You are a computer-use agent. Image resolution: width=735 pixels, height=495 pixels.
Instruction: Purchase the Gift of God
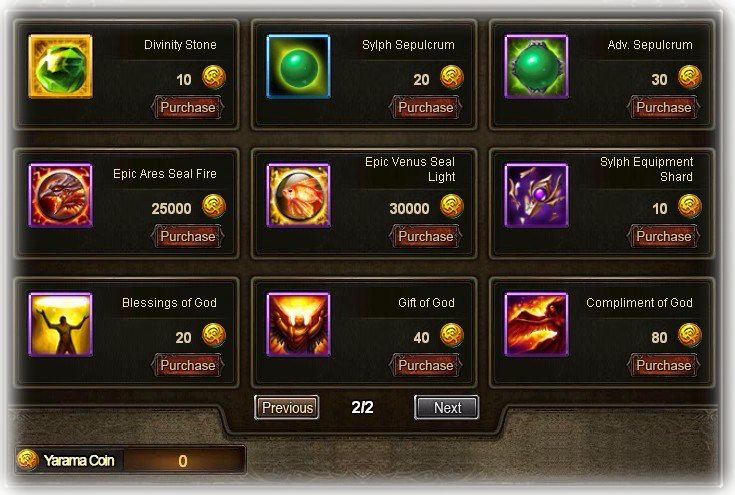426,365
